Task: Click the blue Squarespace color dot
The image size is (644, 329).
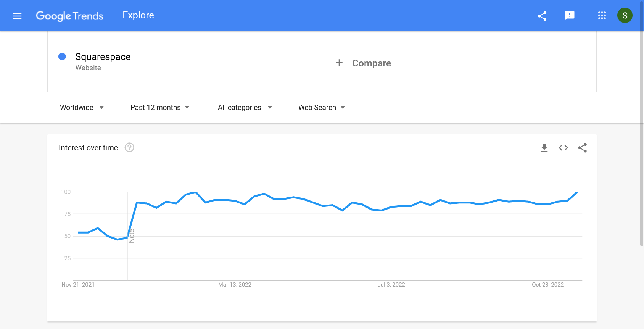Action: [62, 57]
